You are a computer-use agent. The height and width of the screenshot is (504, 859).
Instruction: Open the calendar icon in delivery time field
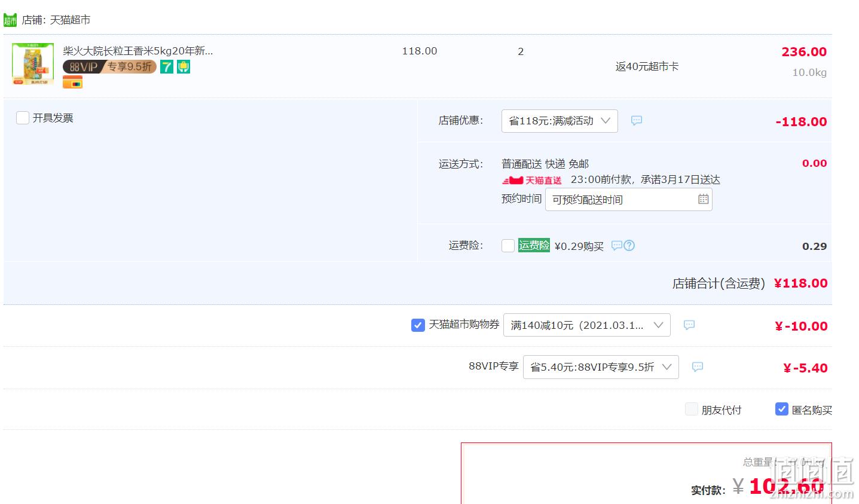pos(704,199)
